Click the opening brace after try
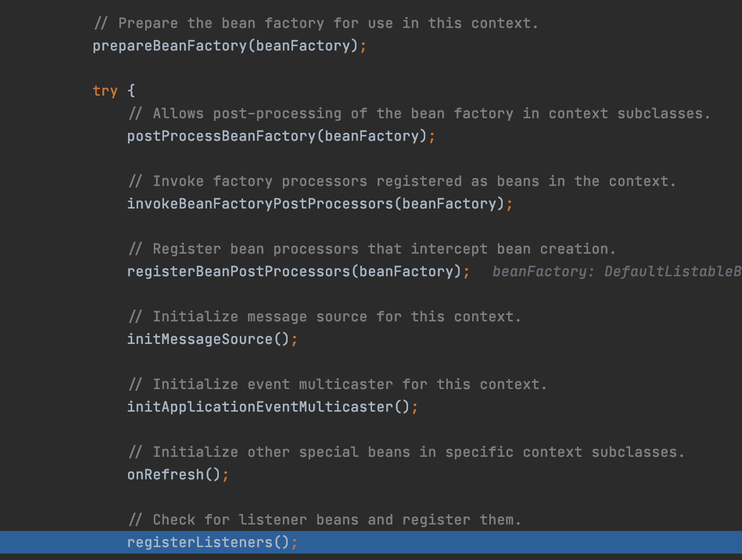The height and width of the screenshot is (560, 742). click(x=131, y=91)
